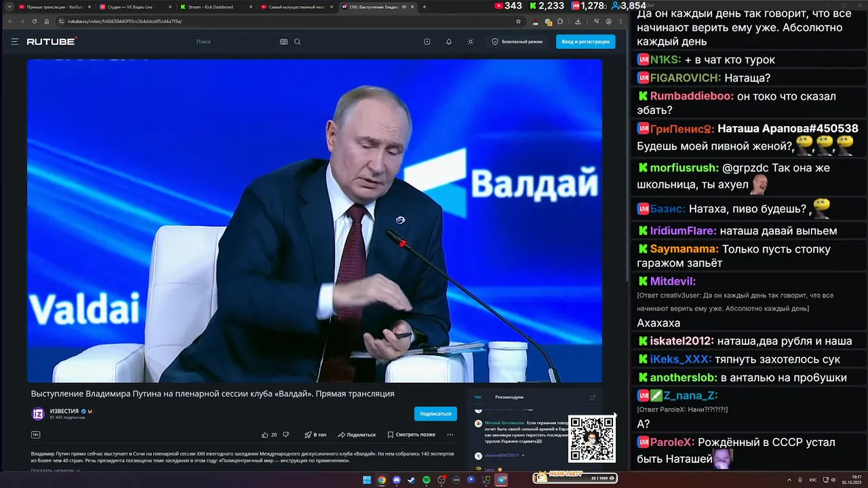Reload the current page
The height and width of the screenshot is (488, 868).
tap(35, 21)
